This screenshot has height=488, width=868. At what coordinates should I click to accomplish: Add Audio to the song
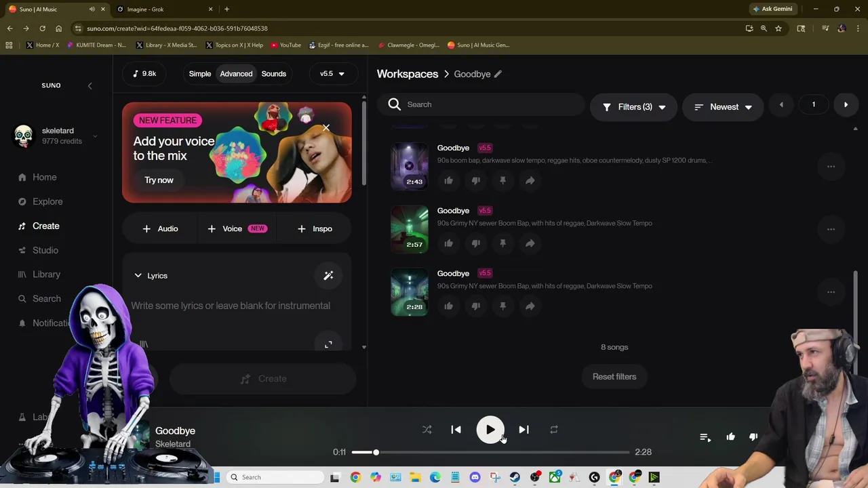160,229
